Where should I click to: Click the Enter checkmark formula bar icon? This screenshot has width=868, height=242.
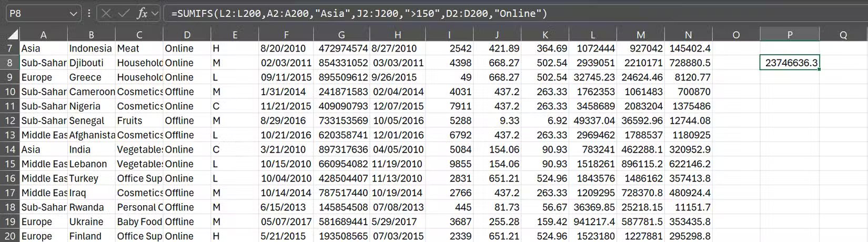[x=124, y=13]
